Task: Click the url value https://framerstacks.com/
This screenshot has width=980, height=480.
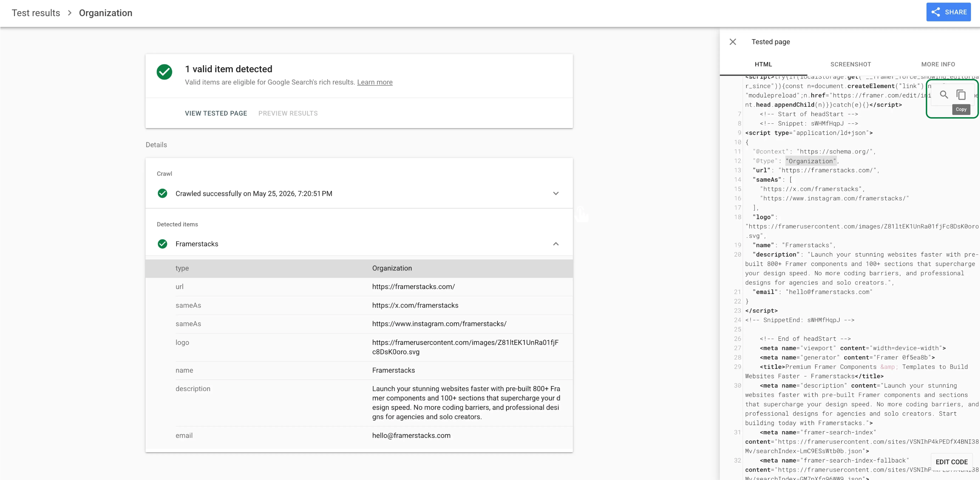Action: click(x=413, y=287)
